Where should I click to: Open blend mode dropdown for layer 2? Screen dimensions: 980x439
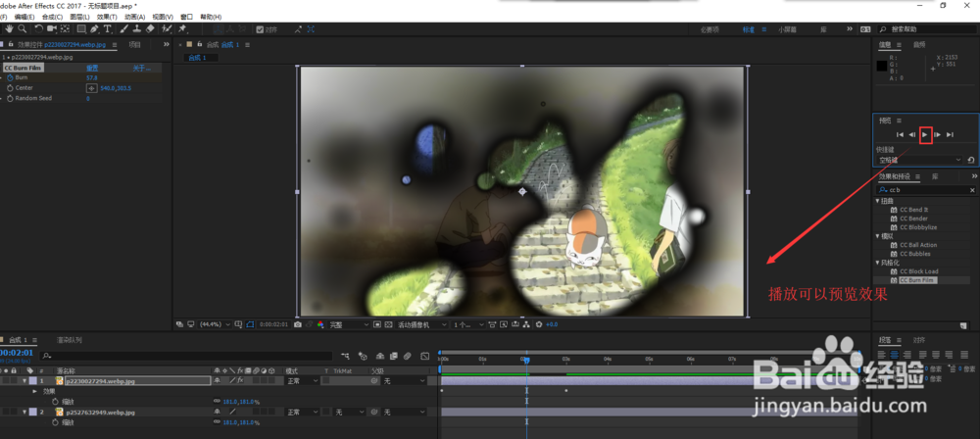303,413
